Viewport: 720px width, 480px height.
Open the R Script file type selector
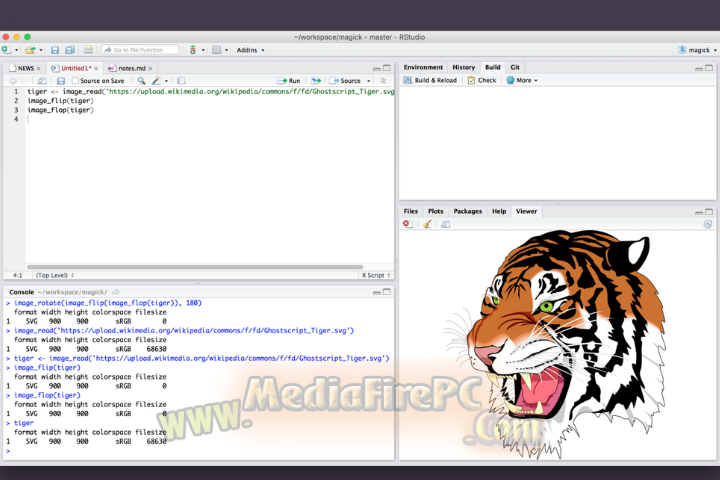coord(376,276)
